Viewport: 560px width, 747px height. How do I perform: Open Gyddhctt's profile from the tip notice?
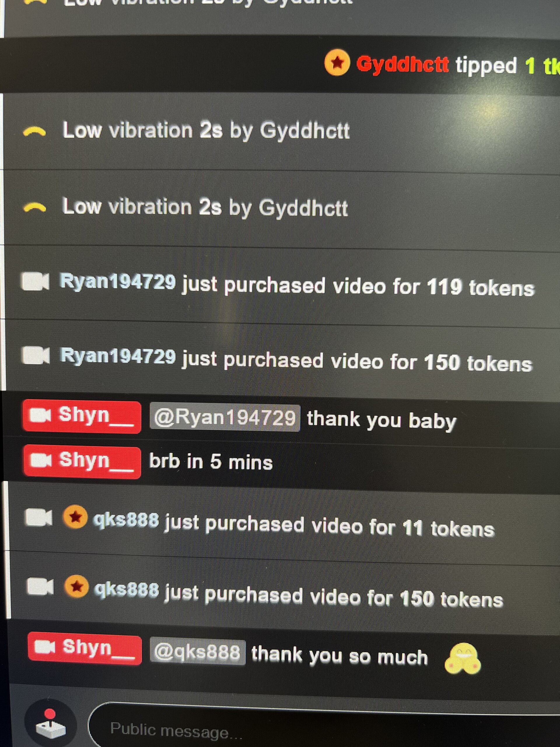(402, 64)
